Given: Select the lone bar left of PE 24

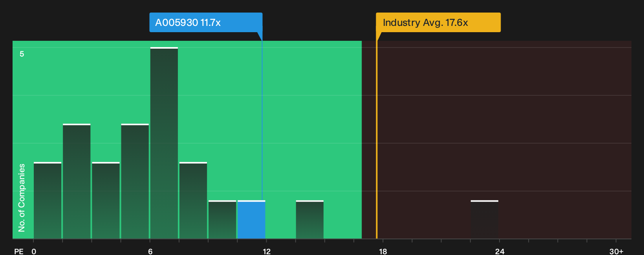Looking at the screenshot, I should 485,219.
